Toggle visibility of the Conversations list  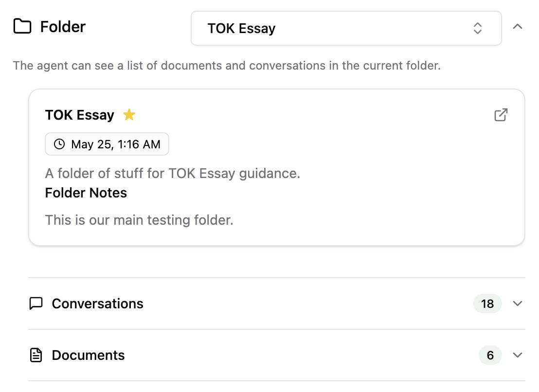click(x=518, y=303)
